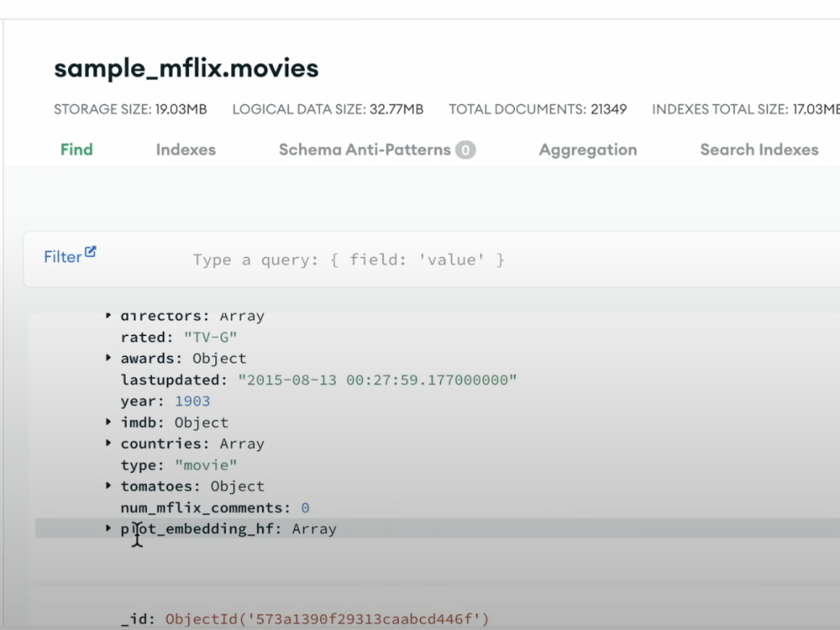Click the sample_mflix.movies collection title
840x630 pixels.
(186, 69)
